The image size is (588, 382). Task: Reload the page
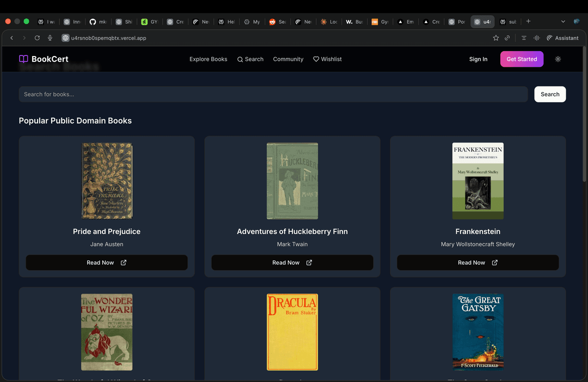(37, 38)
